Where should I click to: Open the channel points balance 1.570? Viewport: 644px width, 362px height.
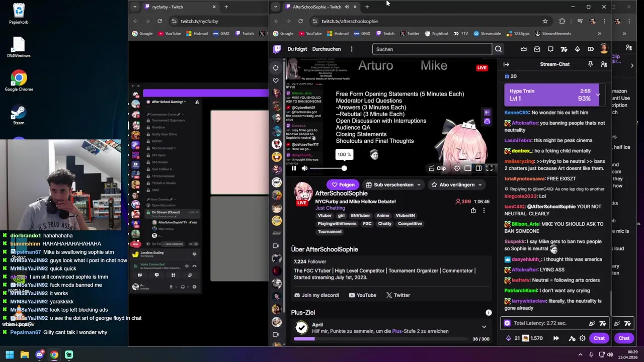533,338
